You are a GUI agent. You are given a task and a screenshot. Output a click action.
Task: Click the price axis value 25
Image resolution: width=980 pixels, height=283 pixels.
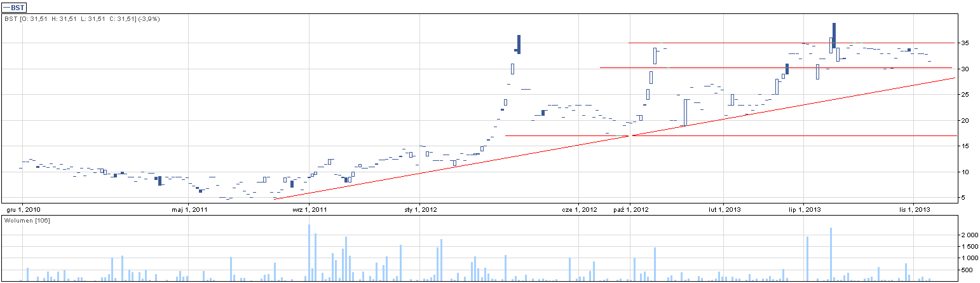click(965, 95)
